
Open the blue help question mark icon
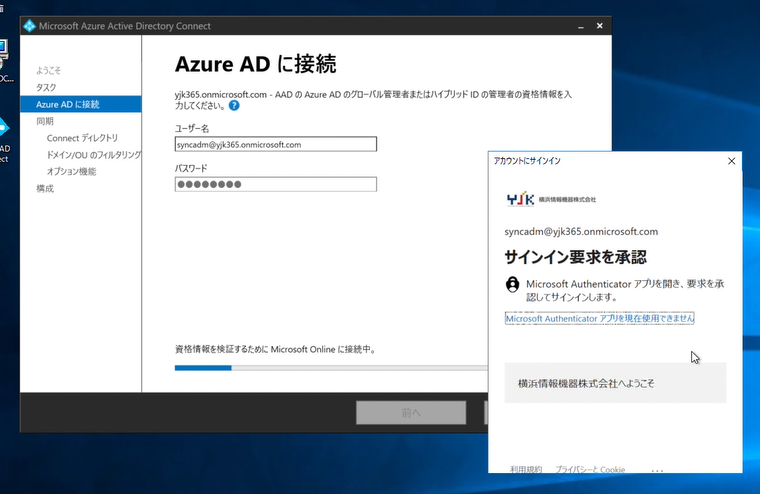[234, 106]
